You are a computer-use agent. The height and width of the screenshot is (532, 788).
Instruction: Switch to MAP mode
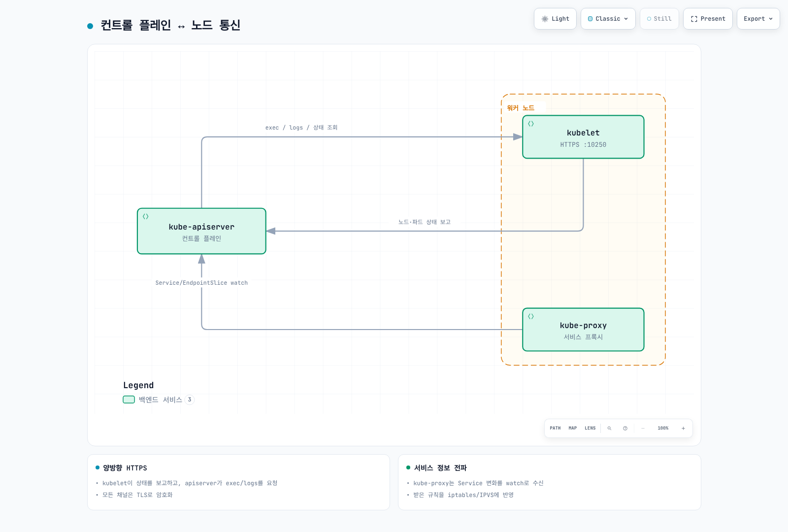click(x=572, y=428)
